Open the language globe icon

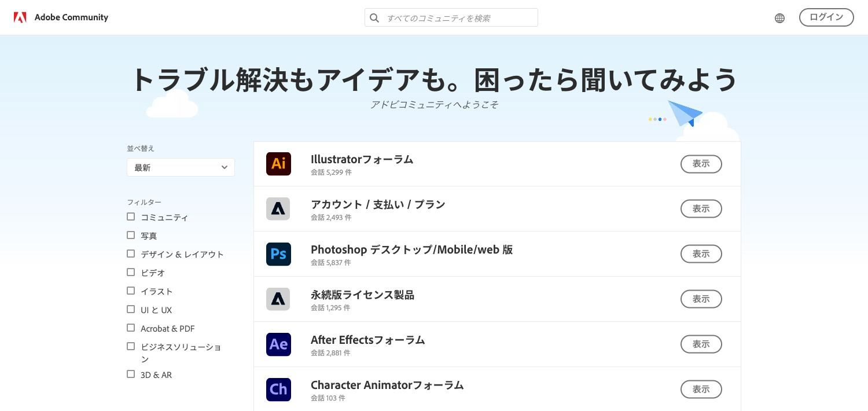[x=779, y=18]
